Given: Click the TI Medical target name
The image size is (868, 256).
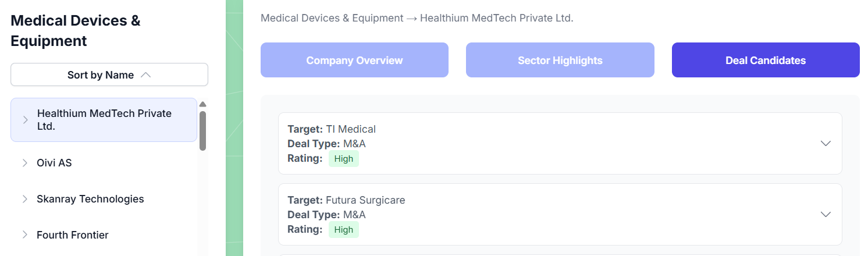Looking at the screenshot, I should (350, 129).
